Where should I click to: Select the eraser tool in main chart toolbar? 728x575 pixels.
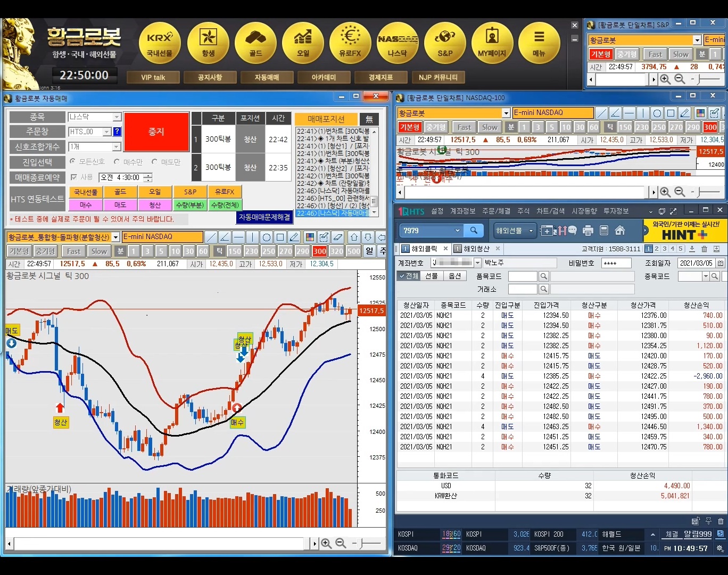click(x=338, y=237)
